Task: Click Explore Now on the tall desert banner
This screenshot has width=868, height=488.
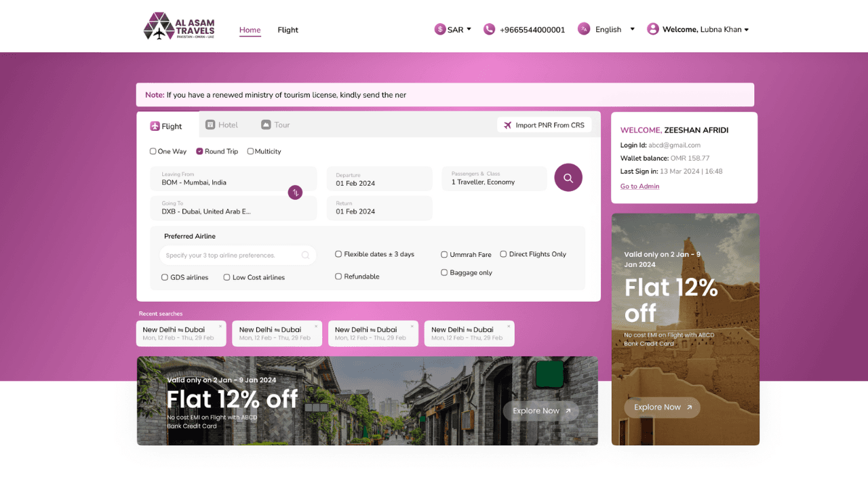Action: click(x=663, y=407)
